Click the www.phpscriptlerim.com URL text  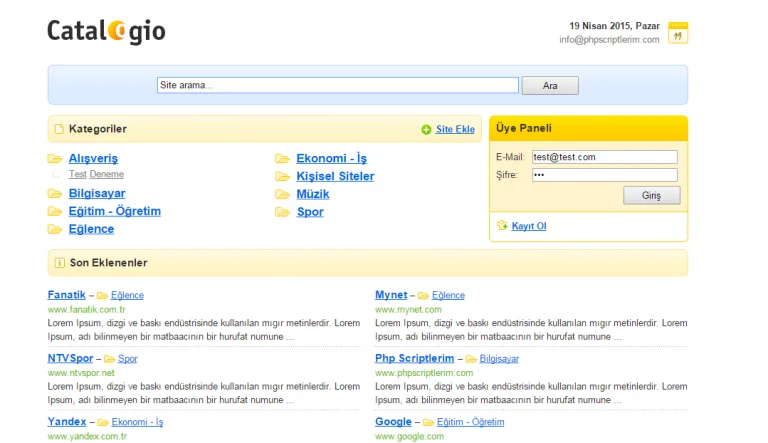[x=424, y=373]
